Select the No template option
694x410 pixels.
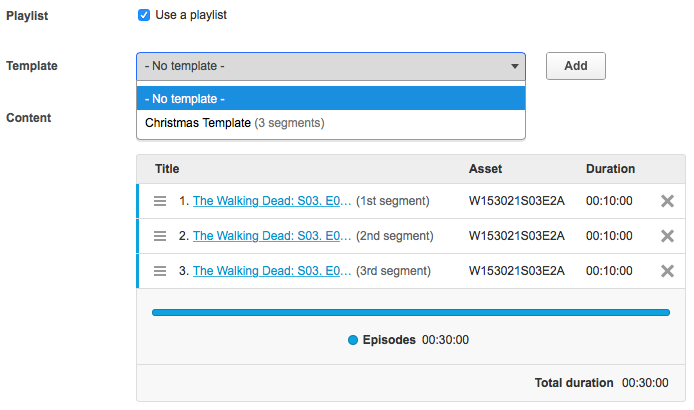click(331, 99)
